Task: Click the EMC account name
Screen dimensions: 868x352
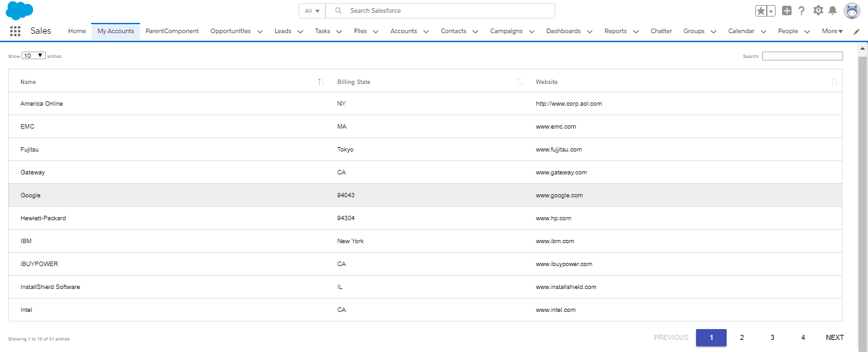Action: [27, 127]
